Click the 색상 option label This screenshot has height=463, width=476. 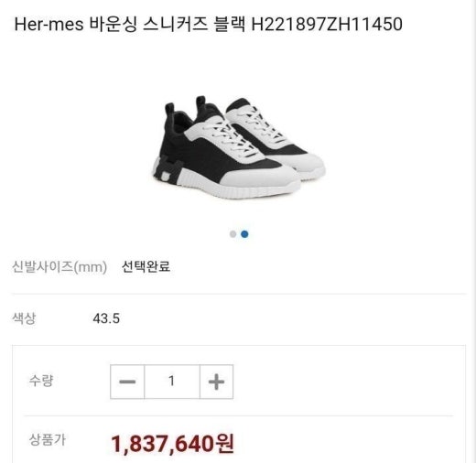click(x=24, y=318)
